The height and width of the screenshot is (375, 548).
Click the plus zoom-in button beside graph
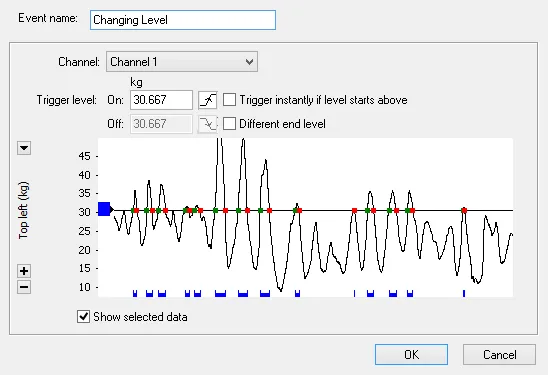pyautogui.click(x=24, y=271)
